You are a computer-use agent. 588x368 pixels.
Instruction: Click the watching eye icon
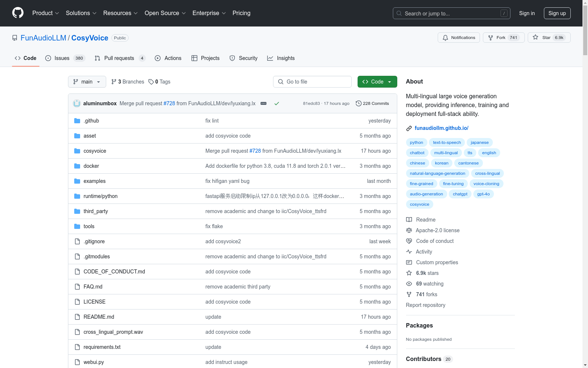[409, 284]
